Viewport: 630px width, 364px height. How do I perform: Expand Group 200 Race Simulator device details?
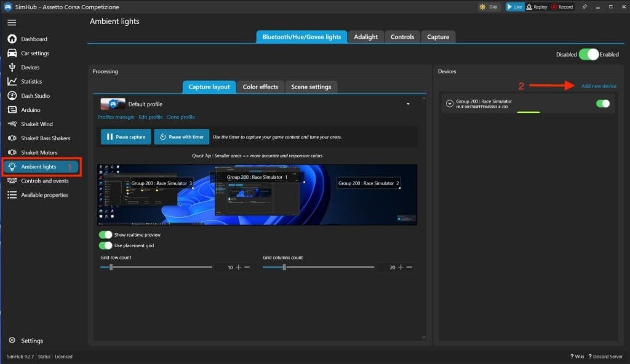450,104
